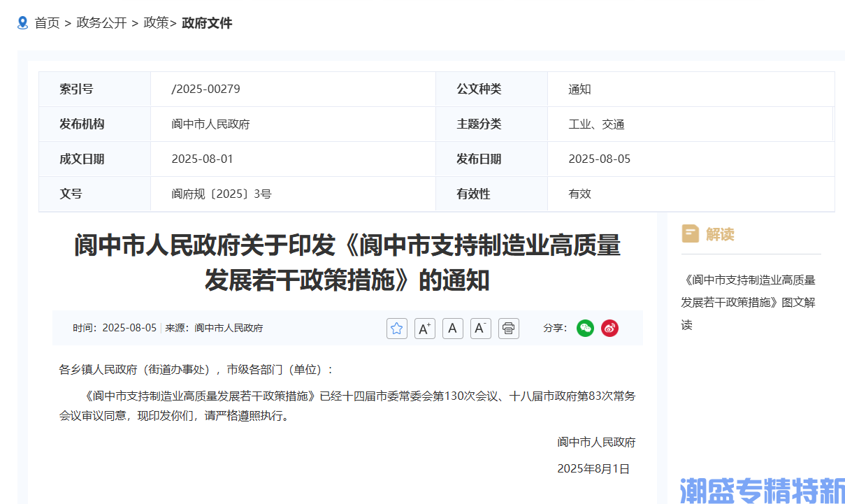Share the article to WeChat
Screen dimensions: 845x504
pos(585,328)
